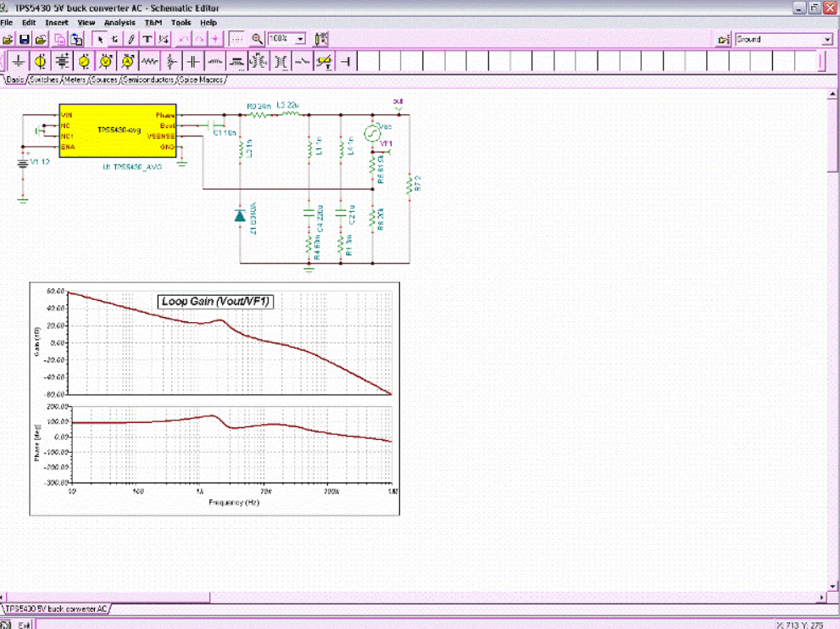Open the Analysis menu

pyautogui.click(x=120, y=23)
